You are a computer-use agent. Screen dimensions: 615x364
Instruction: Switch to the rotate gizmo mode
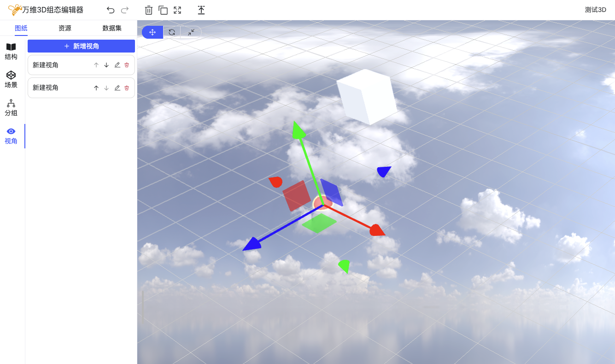coord(172,32)
